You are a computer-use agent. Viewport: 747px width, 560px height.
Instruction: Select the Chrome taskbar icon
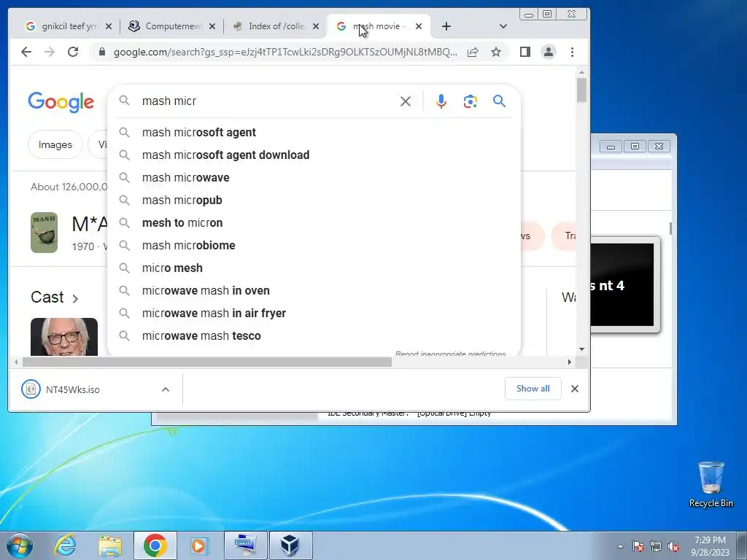[x=155, y=545]
